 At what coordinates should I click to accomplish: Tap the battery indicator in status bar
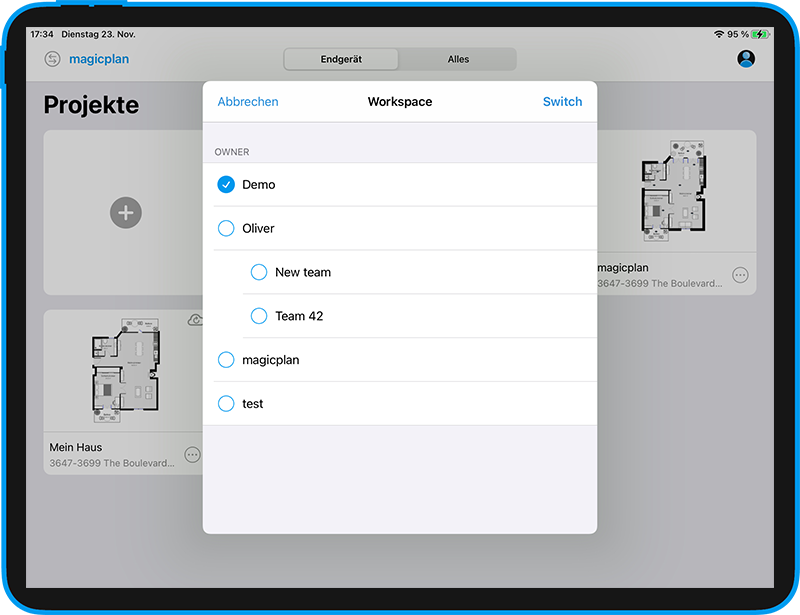point(764,34)
